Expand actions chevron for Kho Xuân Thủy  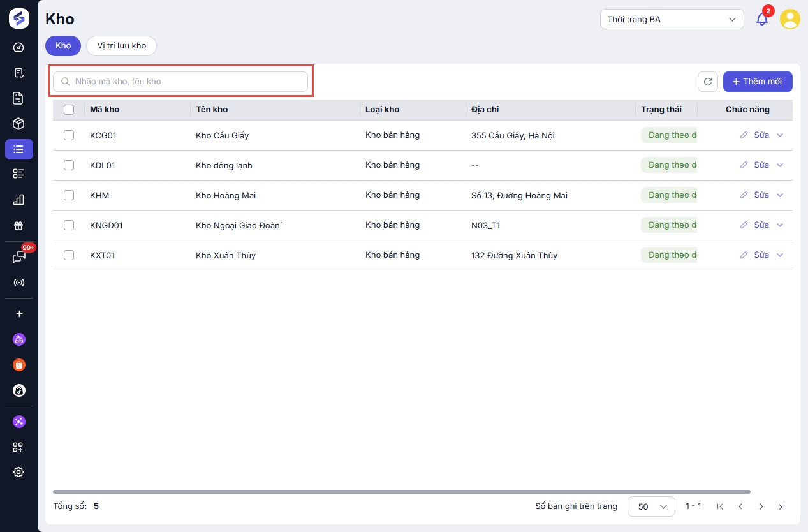click(780, 255)
